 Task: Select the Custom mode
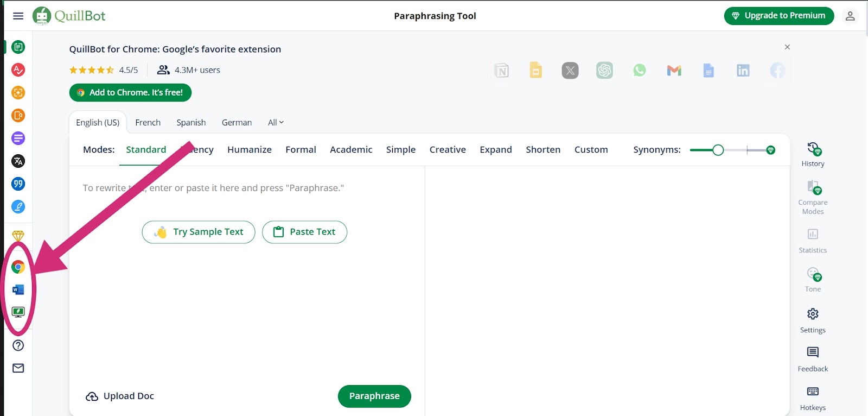tap(591, 150)
